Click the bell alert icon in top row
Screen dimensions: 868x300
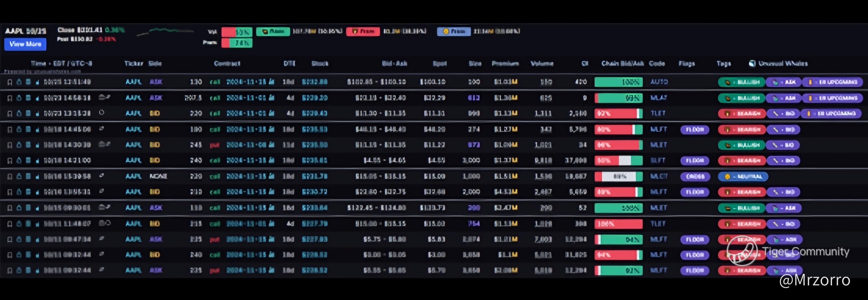[x=19, y=82]
